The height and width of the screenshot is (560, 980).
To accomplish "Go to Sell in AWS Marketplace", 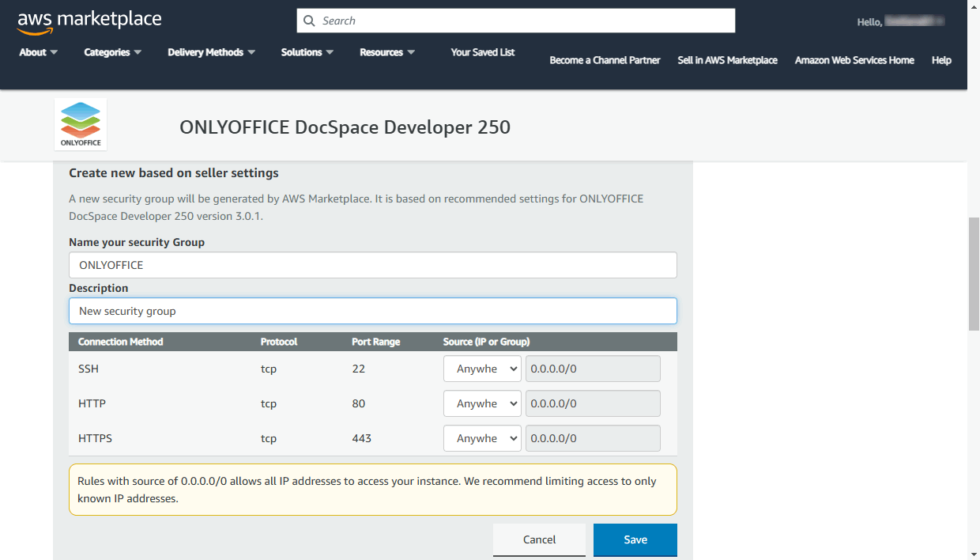I will point(727,60).
